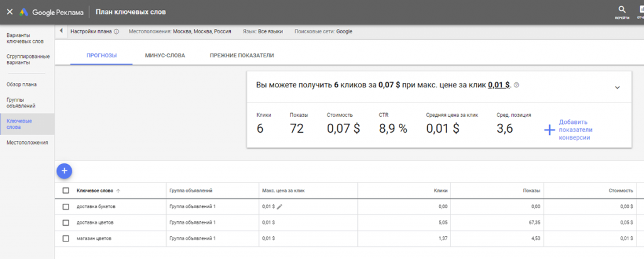Open the Прежние показатели tab
This screenshot has width=644, height=259.
[241, 55]
